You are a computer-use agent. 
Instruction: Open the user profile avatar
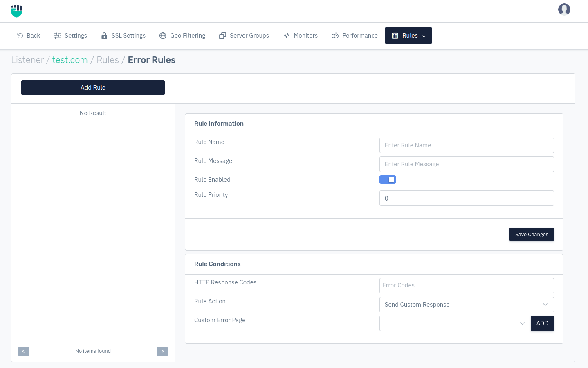pyautogui.click(x=564, y=9)
